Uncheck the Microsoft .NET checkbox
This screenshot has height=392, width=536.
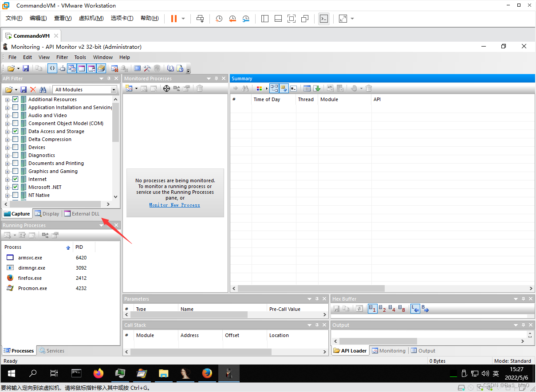(x=16, y=187)
